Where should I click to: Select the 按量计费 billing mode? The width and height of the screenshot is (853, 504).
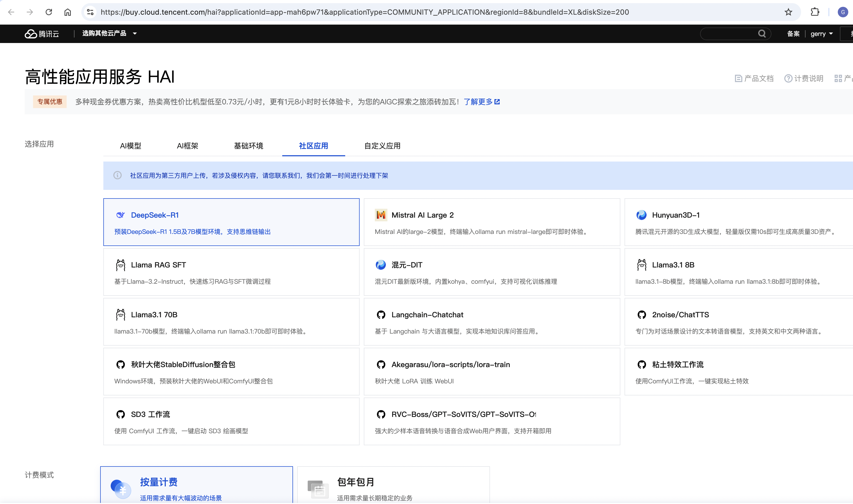[196, 485]
